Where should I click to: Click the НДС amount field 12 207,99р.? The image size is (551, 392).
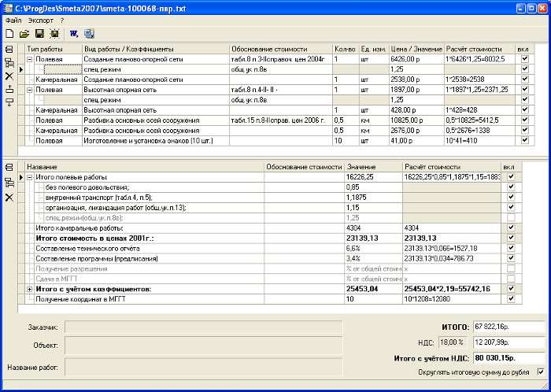[509, 342]
